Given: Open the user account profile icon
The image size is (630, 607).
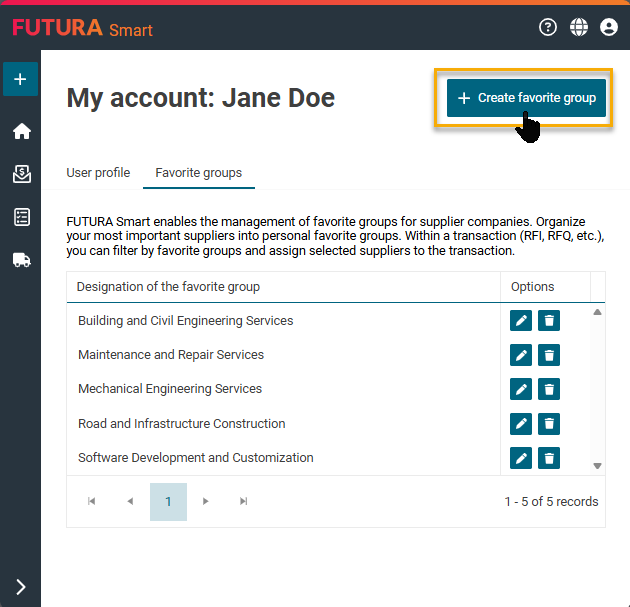Looking at the screenshot, I should point(609,27).
